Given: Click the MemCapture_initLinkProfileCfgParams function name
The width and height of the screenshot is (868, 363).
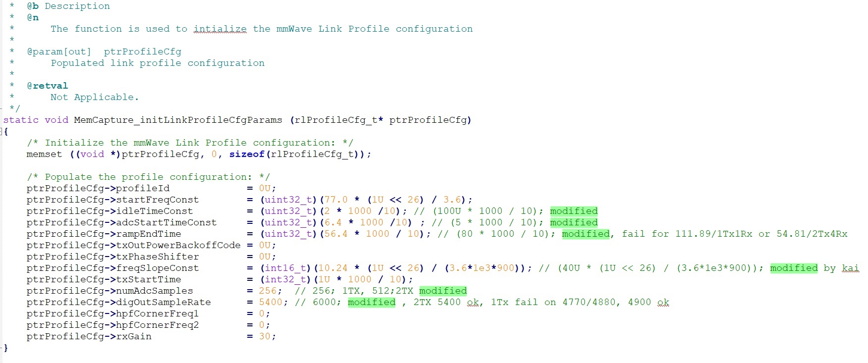Looking at the screenshot, I should pyautogui.click(x=178, y=120).
